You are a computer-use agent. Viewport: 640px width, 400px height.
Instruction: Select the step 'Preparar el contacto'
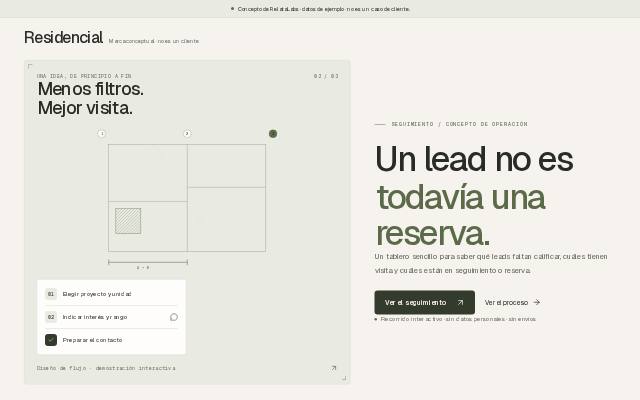(111, 340)
